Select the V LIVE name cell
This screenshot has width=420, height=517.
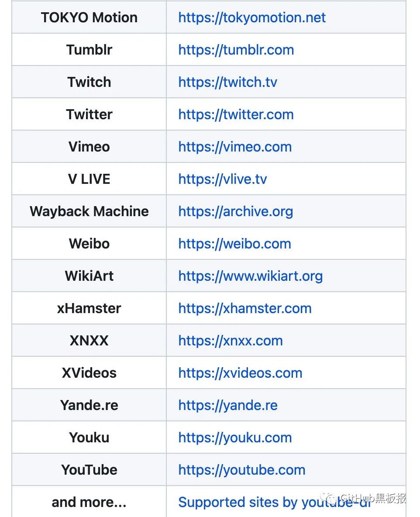89,179
